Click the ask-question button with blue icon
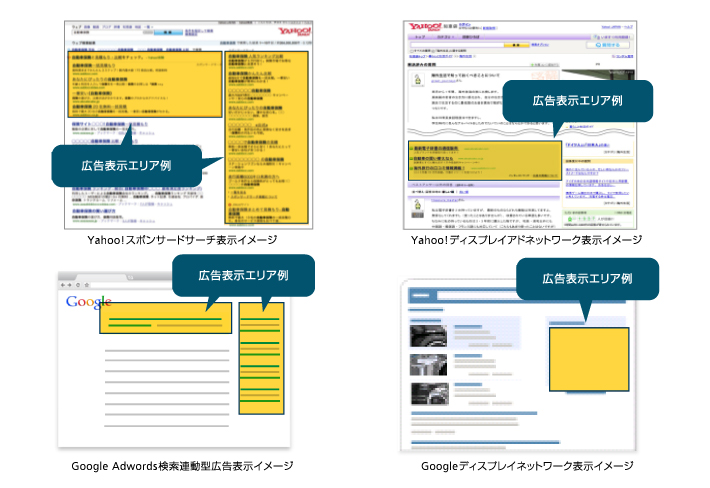The height and width of the screenshot is (488, 710). [x=608, y=45]
